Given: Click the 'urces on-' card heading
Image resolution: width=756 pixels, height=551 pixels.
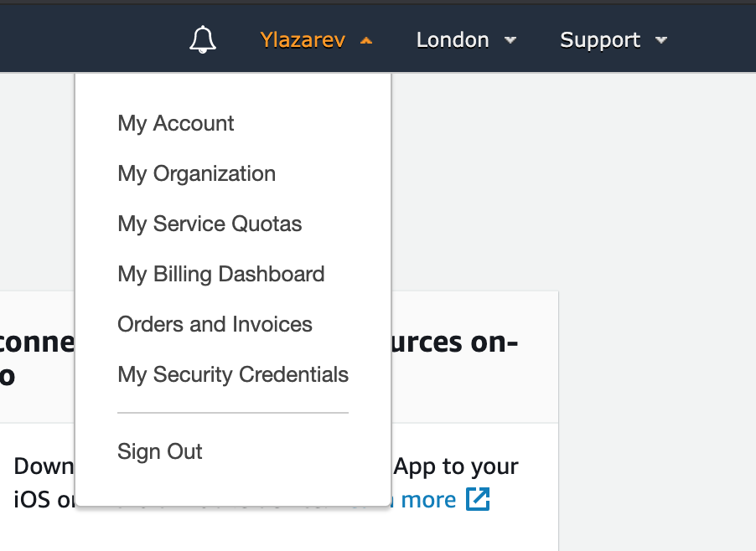Looking at the screenshot, I should click(x=454, y=342).
